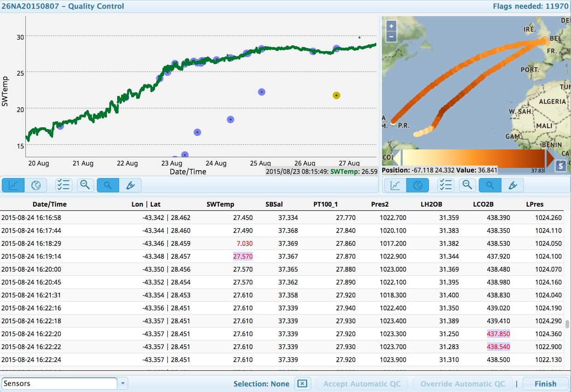Clear the current selection with X button
Viewport: 571px width, 392px height.
click(302, 384)
